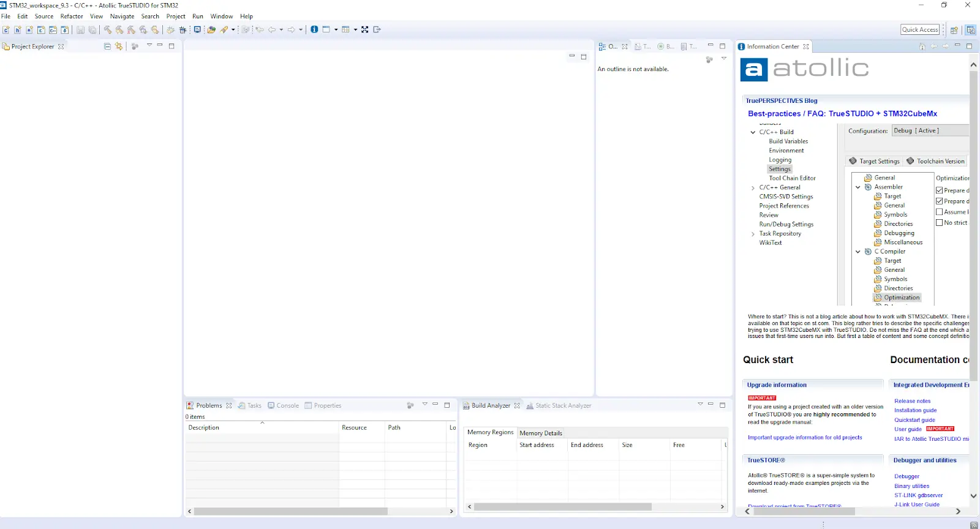Open the File menu
The image size is (980, 529).
6,17
